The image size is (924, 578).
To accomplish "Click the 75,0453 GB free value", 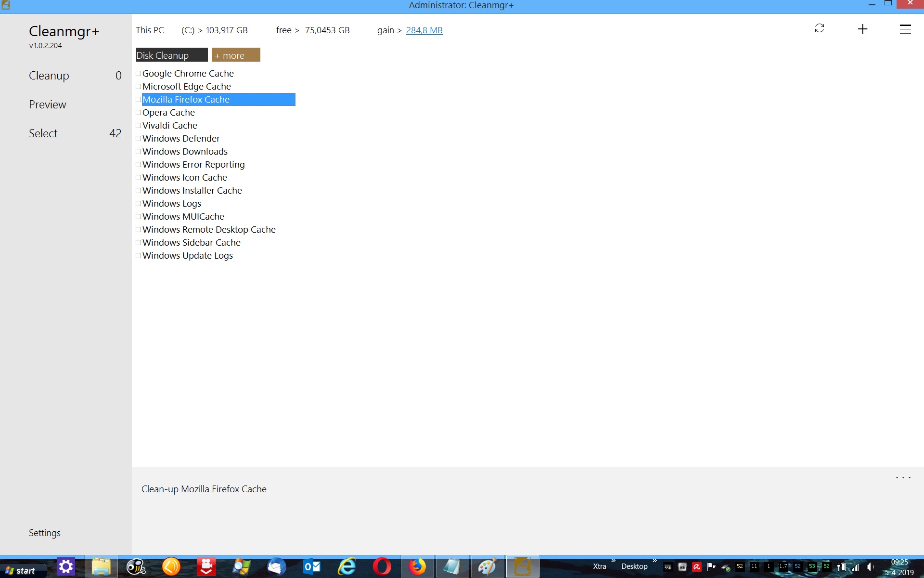I will pos(327,30).
